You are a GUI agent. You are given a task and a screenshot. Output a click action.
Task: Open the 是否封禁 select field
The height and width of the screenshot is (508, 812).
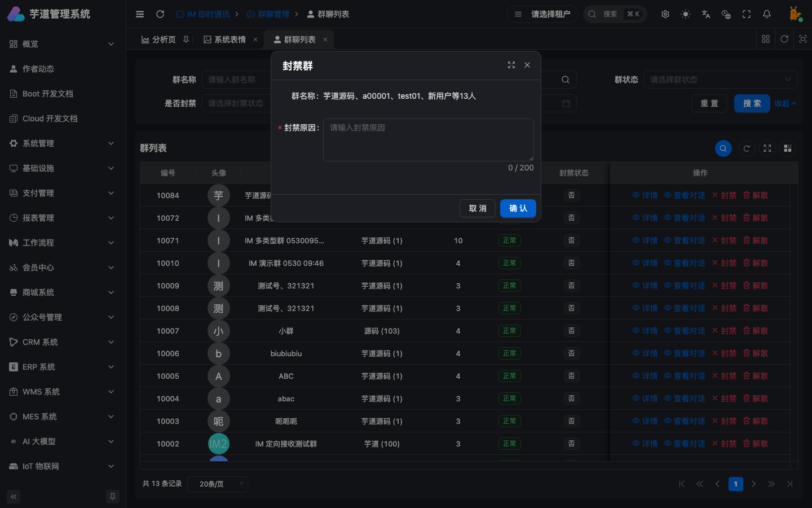pyautogui.click(x=236, y=103)
